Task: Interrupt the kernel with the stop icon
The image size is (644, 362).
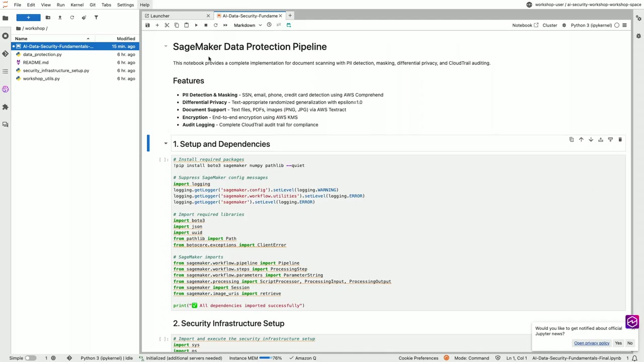Action: coord(205,25)
